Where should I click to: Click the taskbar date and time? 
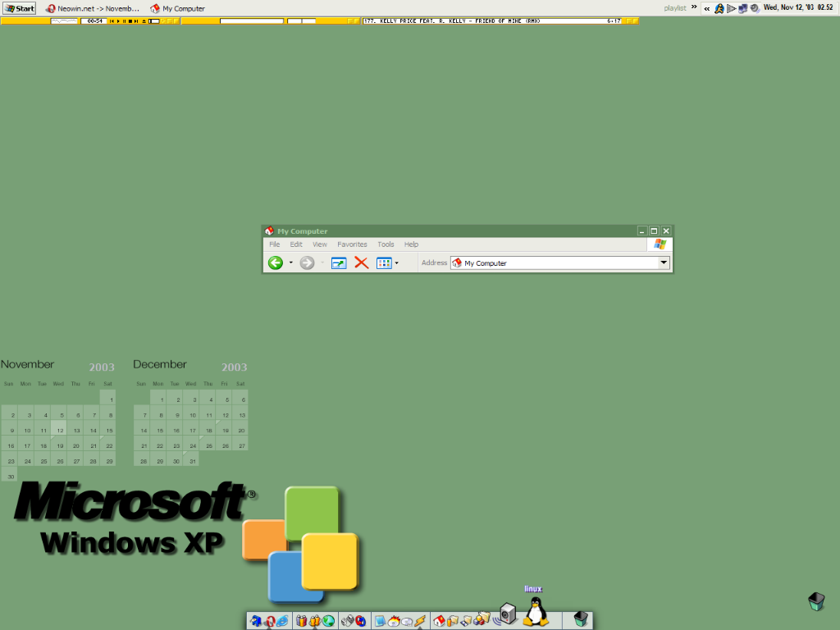point(797,7)
